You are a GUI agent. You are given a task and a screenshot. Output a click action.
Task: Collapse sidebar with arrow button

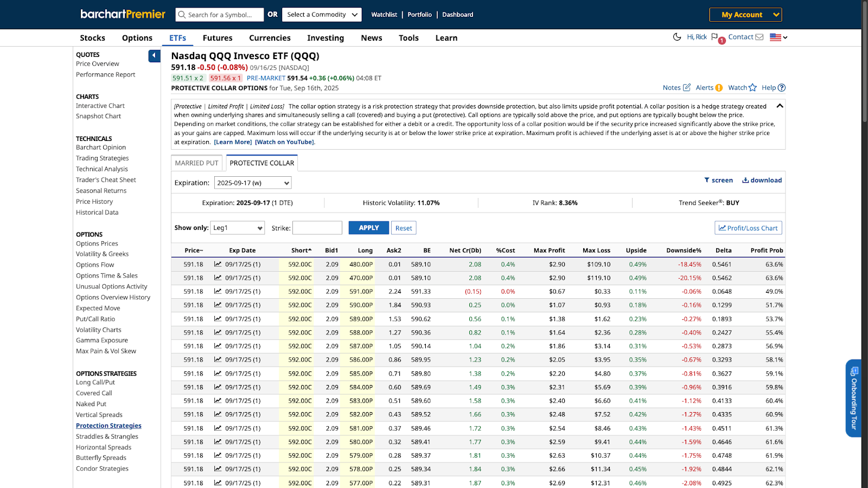coord(154,55)
